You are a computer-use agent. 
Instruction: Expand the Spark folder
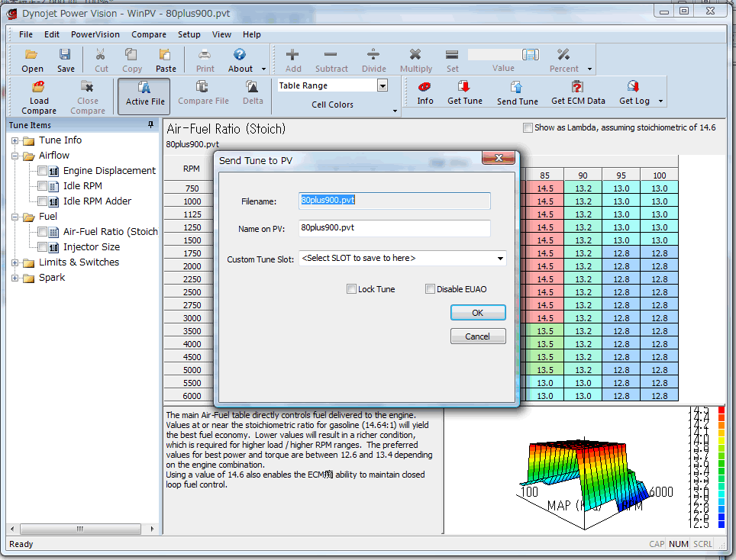[15, 278]
